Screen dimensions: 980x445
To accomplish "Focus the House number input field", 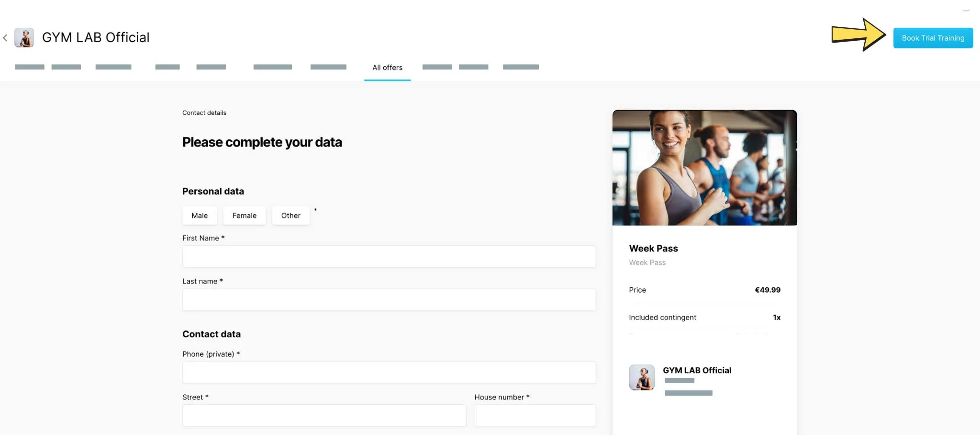I will point(535,416).
